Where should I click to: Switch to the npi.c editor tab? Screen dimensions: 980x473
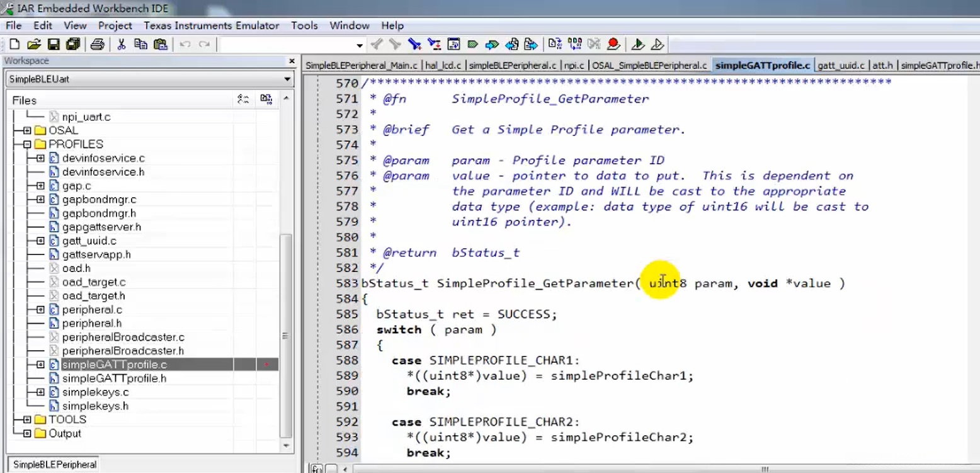pyautogui.click(x=574, y=66)
